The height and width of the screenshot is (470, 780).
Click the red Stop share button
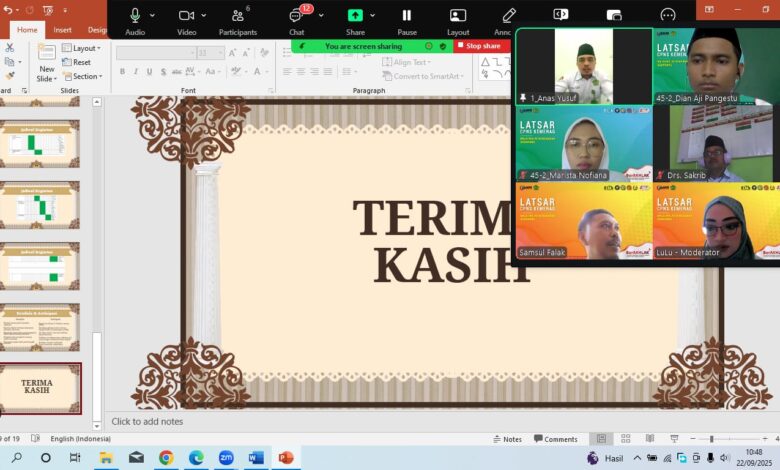(482, 46)
